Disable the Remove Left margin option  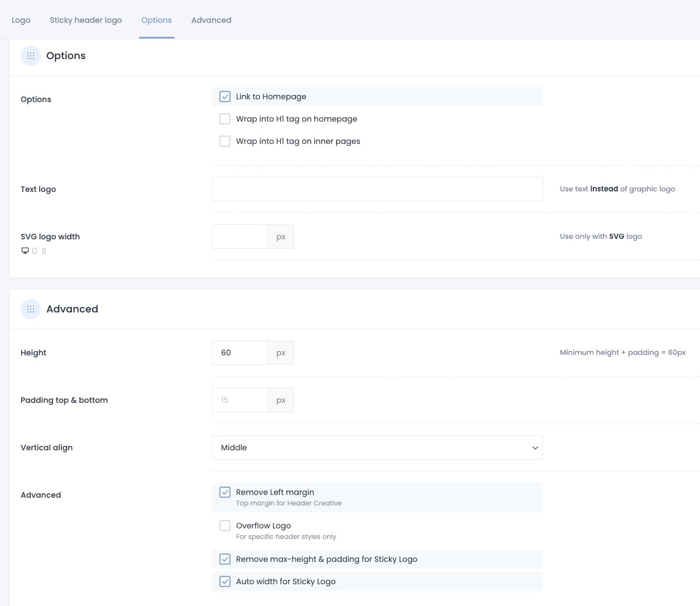[225, 492]
